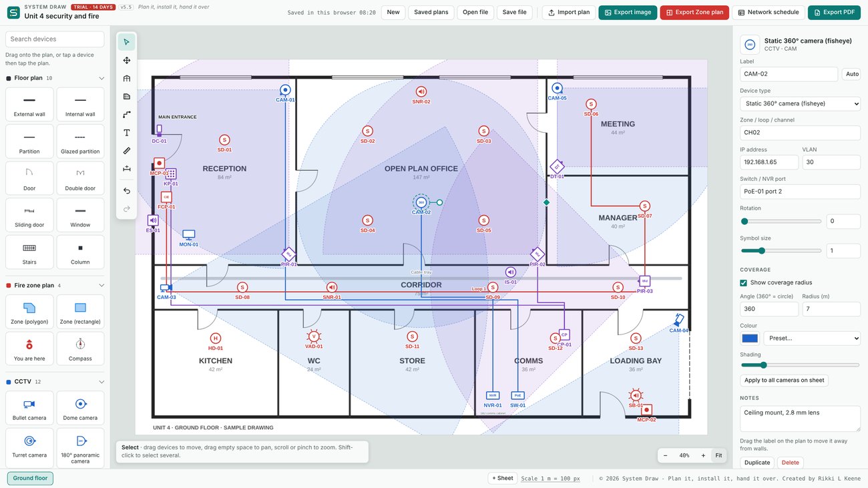Open the colour Preset dropdown

point(812,338)
